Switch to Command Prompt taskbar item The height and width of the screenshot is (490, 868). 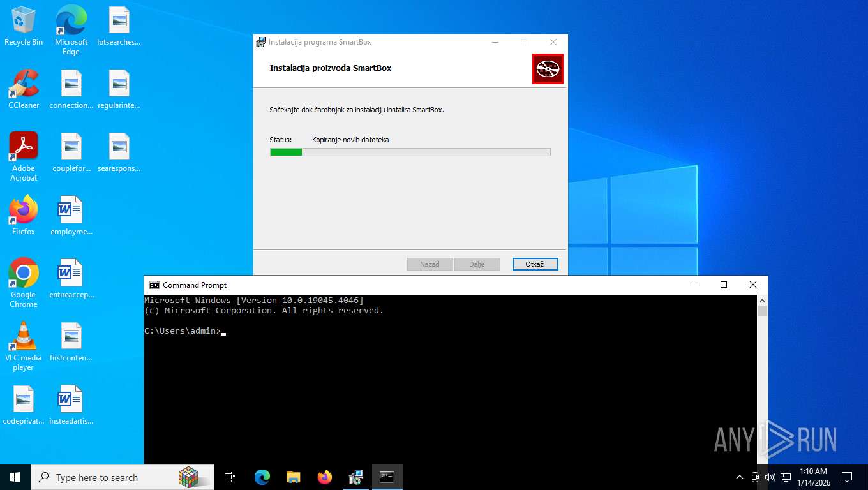tap(387, 477)
